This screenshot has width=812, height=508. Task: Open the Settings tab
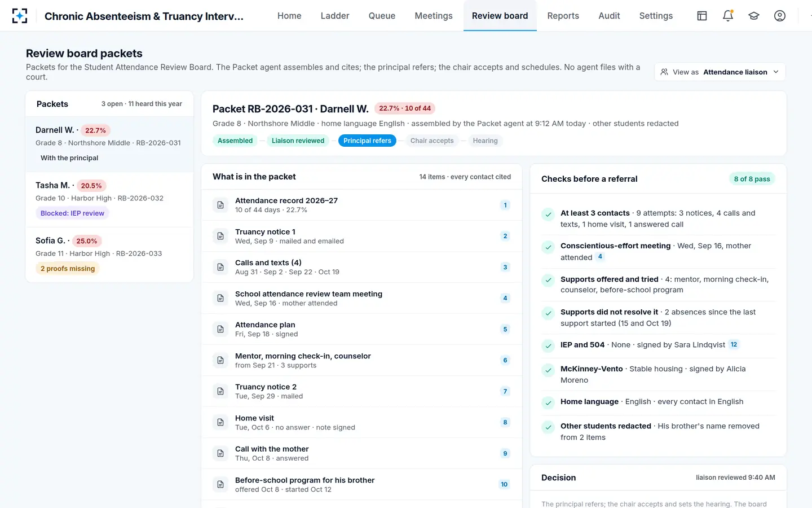pyautogui.click(x=656, y=16)
